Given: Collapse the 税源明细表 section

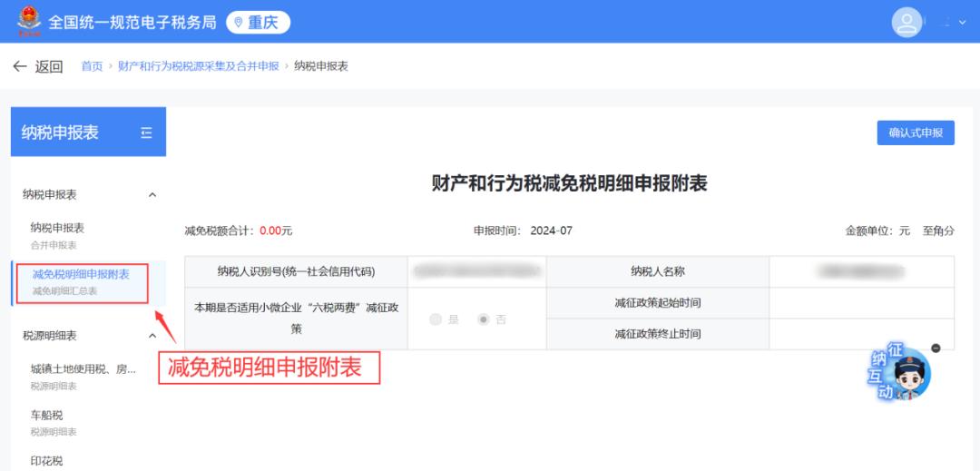Looking at the screenshot, I should (x=152, y=336).
